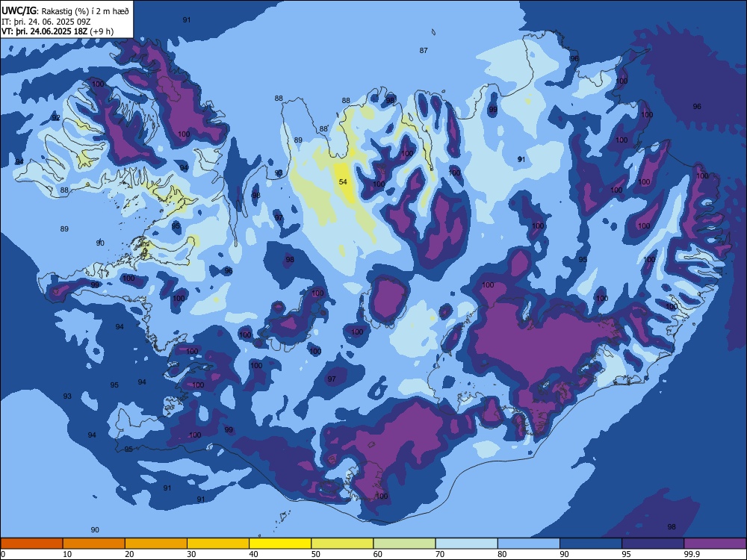Pick the light green 60–70 legend swatch
This screenshot has height=560, width=747.
point(404,544)
